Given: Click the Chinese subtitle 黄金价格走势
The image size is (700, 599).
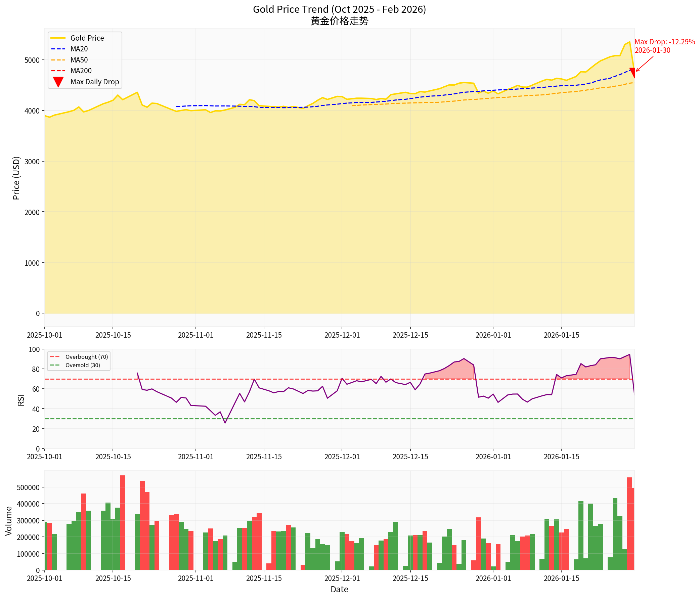Looking at the screenshot, I should tap(339, 21).
